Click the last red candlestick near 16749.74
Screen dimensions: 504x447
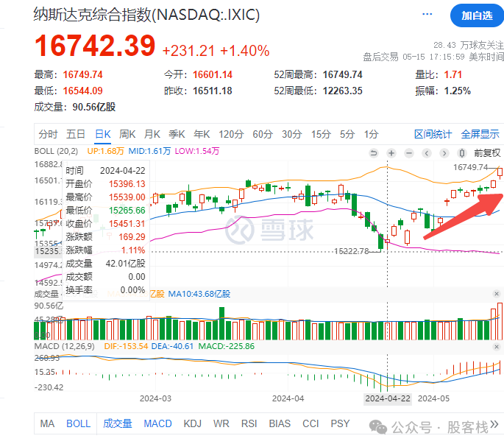(500, 173)
